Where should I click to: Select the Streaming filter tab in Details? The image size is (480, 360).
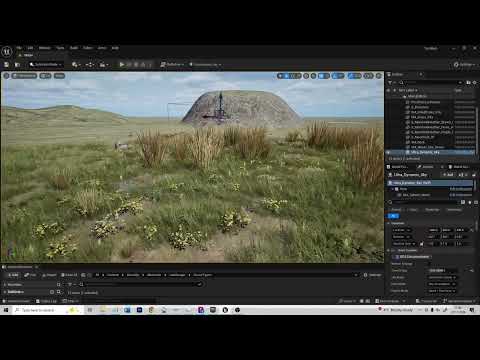pos(454,210)
